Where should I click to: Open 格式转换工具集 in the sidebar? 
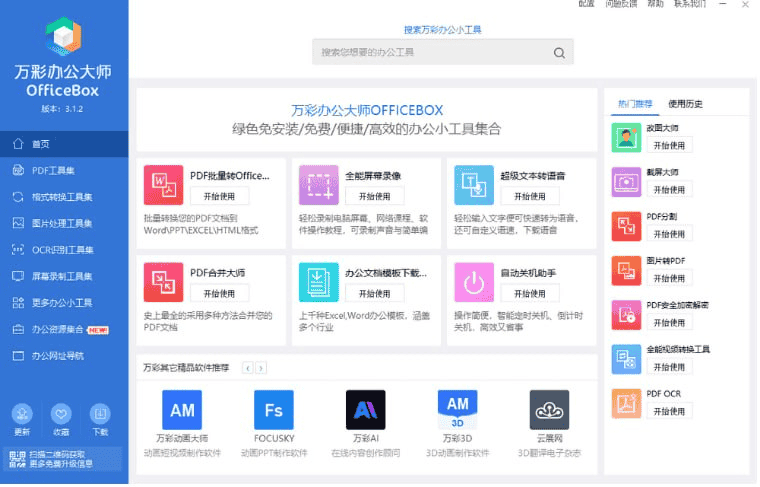64,198
